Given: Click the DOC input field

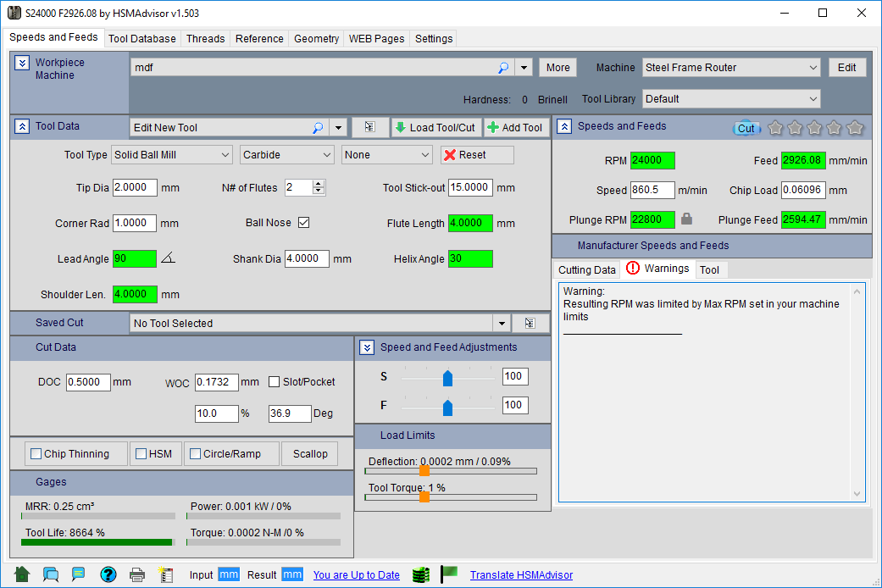Looking at the screenshot, I should [x=88, y=382].
